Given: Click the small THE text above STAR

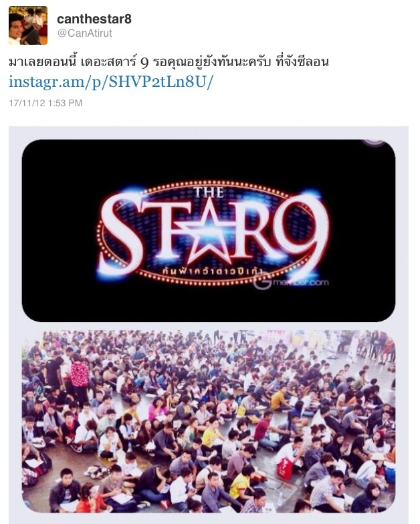Looking at the screenshot, I should point(209,192).
